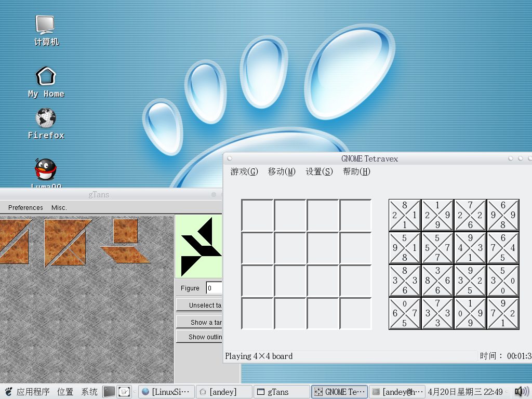Click bottom-right empty cell of Tetravex board
Image resolution: width=532 pixels, height=399 pixels.
point(355,313)
